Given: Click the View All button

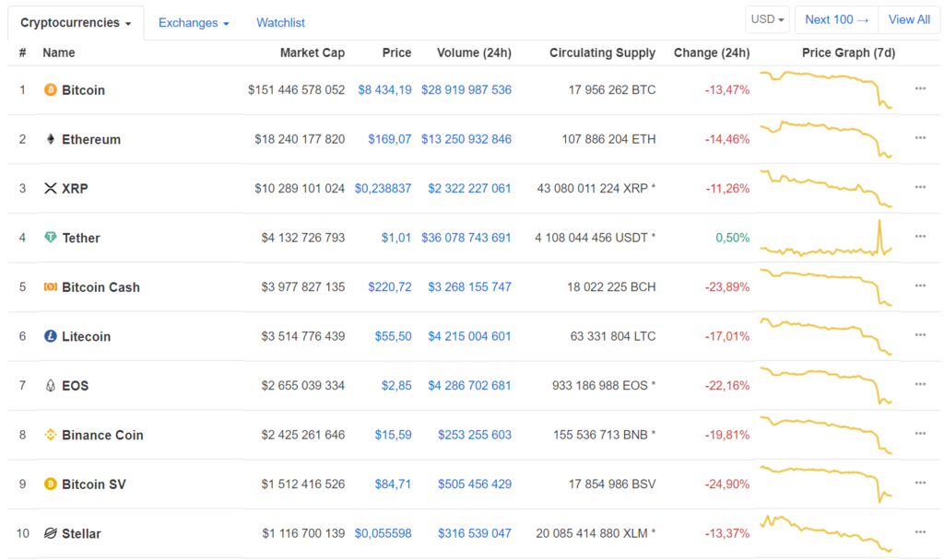Looking at the screenshot, I should coord(908,19).
